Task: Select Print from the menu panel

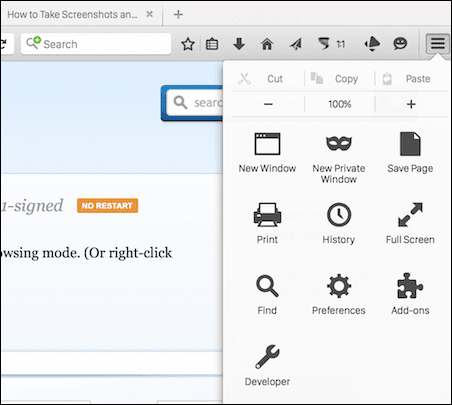Action: [267, 224]
